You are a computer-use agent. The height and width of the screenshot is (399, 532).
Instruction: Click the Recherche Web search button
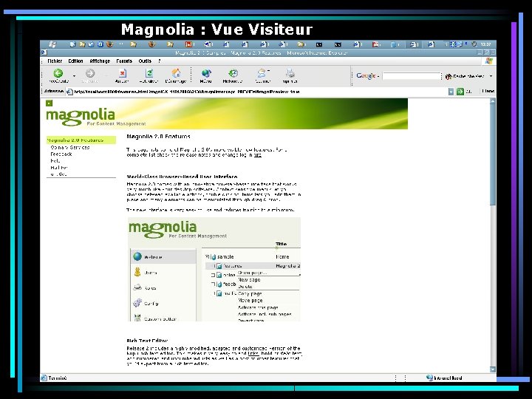465,76
